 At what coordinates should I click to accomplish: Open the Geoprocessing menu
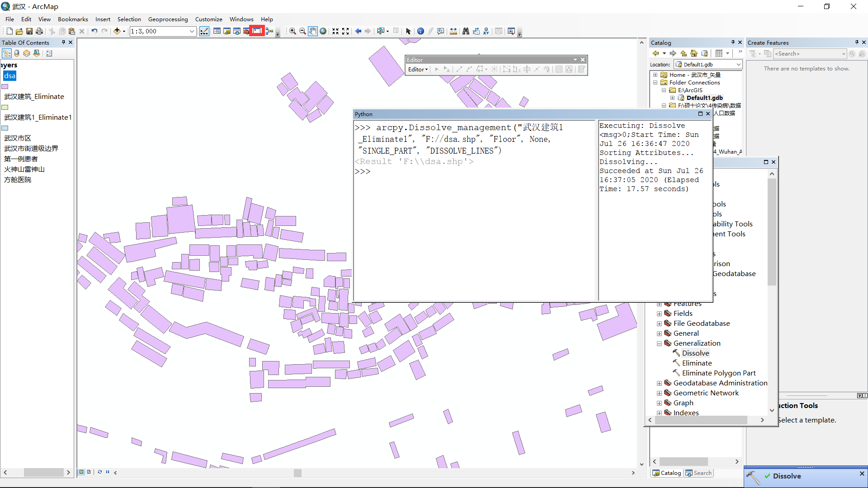(168, 19)
